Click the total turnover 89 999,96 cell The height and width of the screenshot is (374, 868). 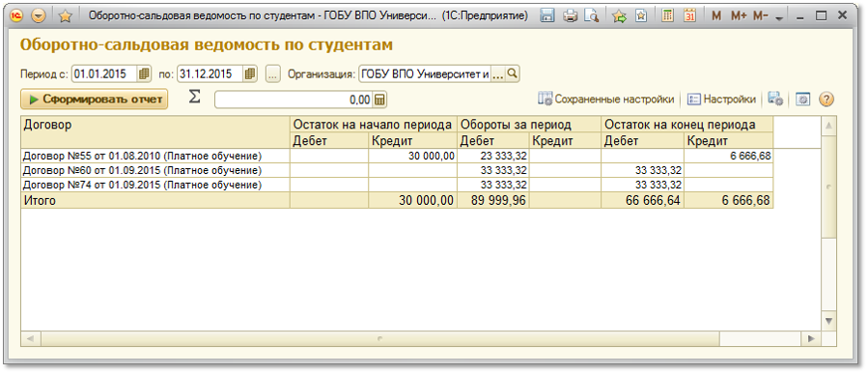tap(493, 201)
